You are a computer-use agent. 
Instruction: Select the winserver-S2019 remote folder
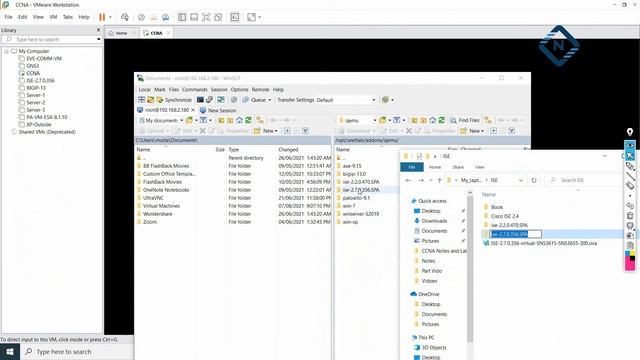361,214
